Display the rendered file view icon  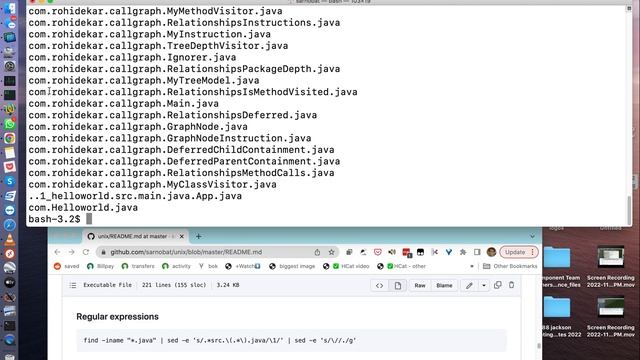(398, 286)
